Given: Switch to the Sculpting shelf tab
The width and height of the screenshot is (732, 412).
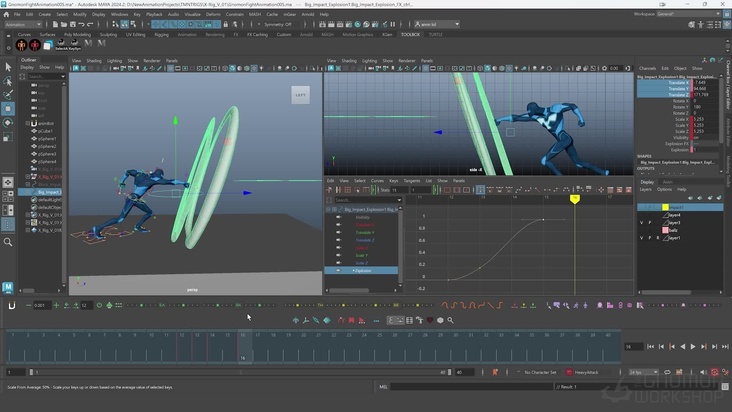Looking at the screenshot, I should (x=108, y=35).
